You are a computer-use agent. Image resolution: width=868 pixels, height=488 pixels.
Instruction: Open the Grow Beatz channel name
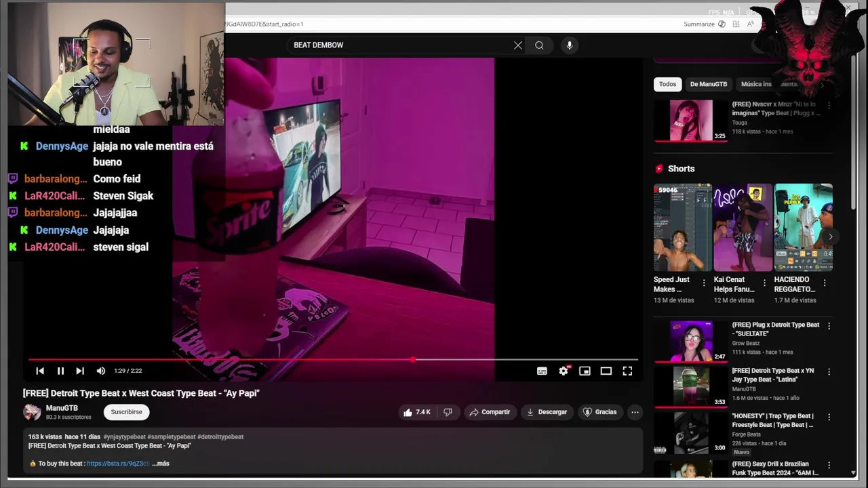pos(746,344)
